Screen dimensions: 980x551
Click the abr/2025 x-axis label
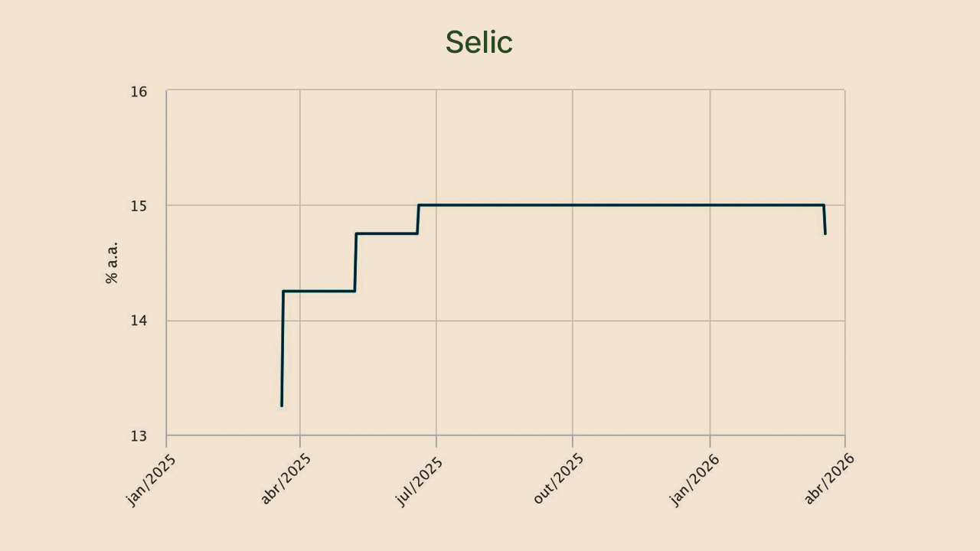(286, 479)
